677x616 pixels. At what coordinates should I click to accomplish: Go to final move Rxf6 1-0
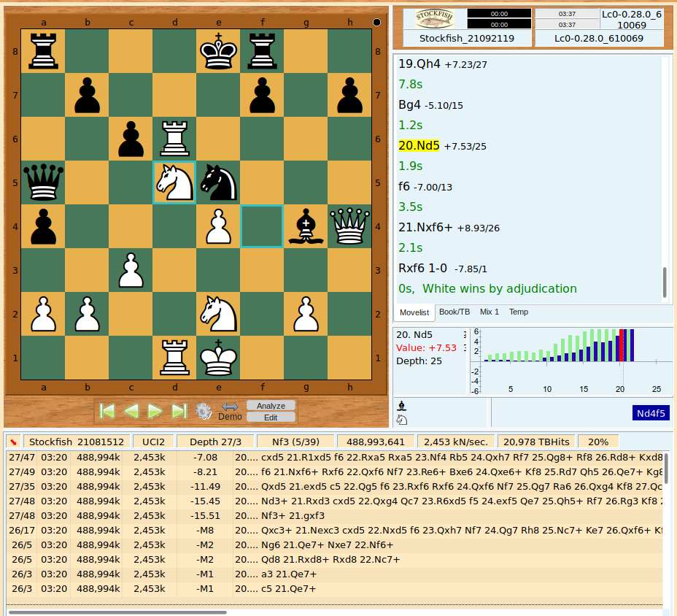tap(422, 269)
